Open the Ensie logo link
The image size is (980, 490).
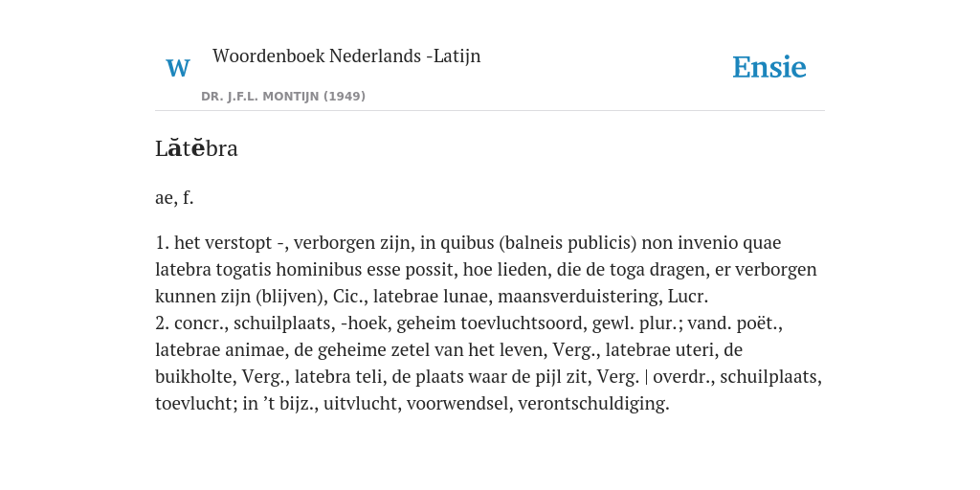click(x=769, y=68)
